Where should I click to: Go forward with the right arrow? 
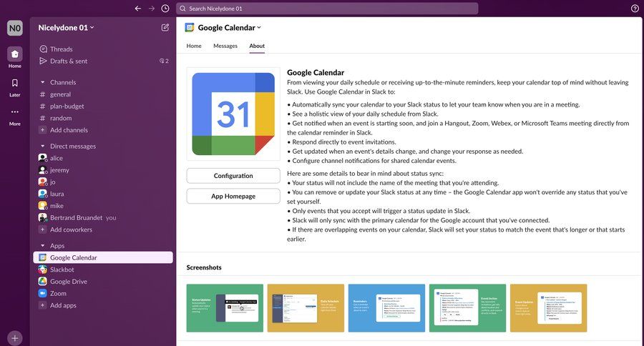point(152,8)
